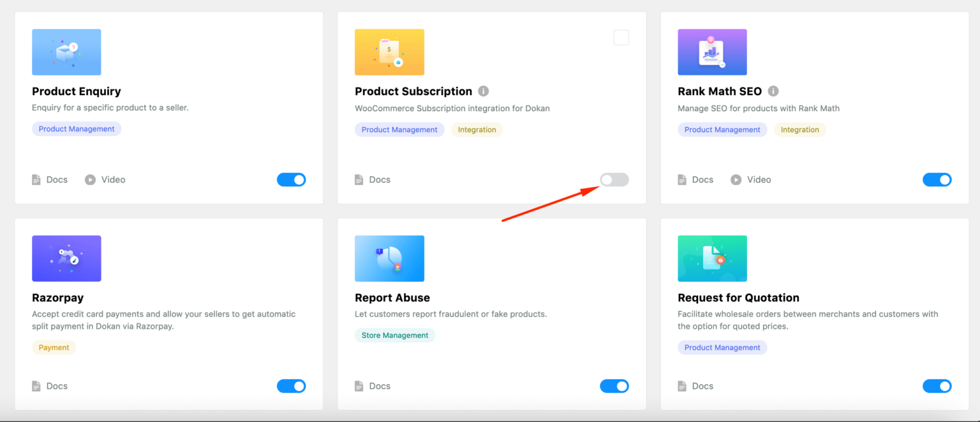Click the Razorpay 'Accept credit card payments' description
Screen dimensions: 980x422
coord(164,320)
